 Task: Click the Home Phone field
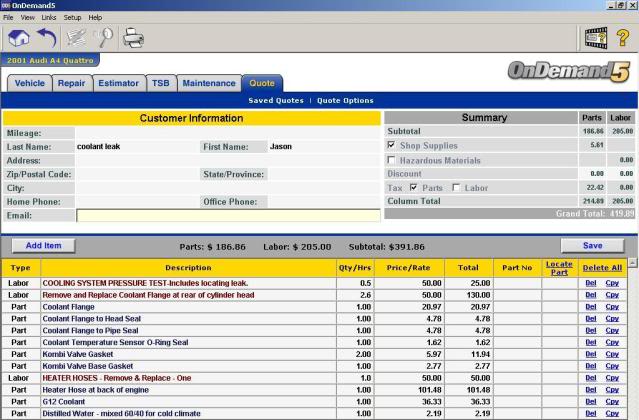[137, 202]
